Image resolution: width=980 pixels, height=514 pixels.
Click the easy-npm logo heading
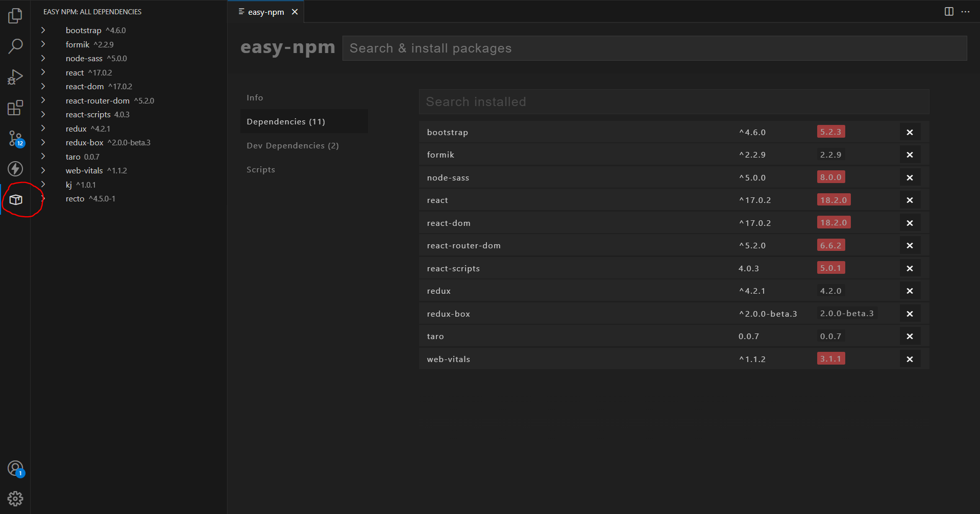pos(288,47)
